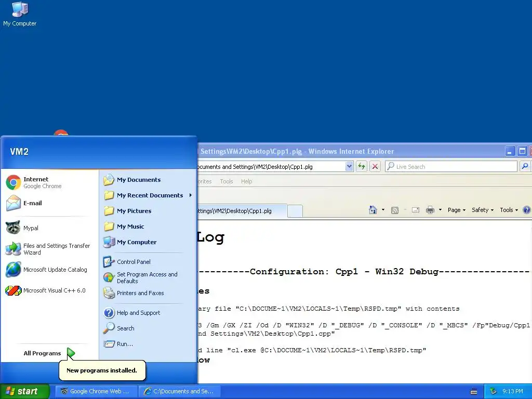Image resolution: width=532 pixels, height=399 pixels.
Task: Open address bar dropdown in Internet Explorer
Action: point(349,166)
